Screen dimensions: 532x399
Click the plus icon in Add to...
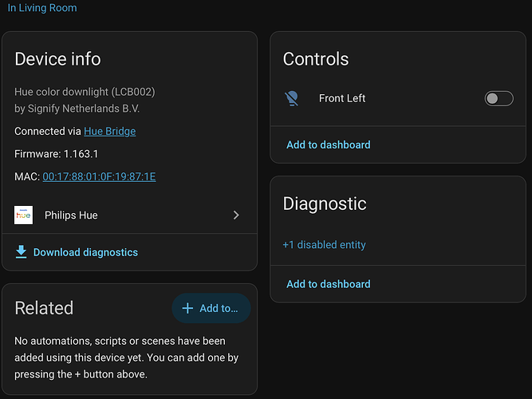pos(187,308)
